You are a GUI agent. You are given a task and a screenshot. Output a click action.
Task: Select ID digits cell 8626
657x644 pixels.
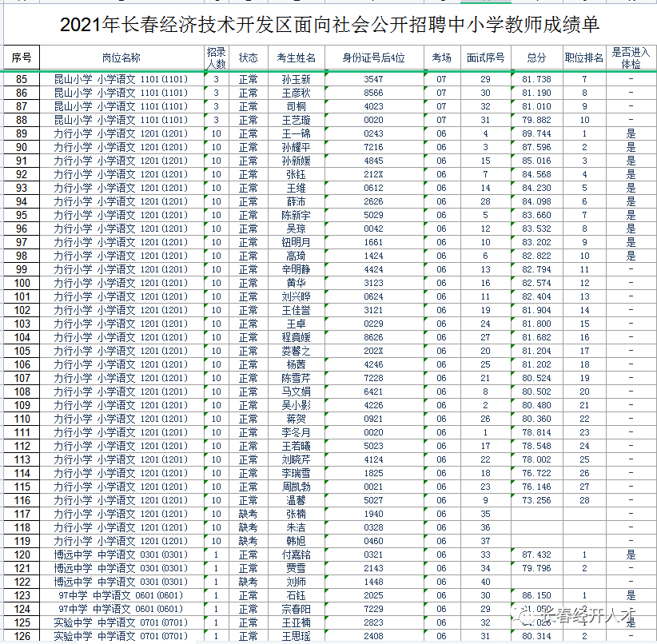[x=374, y=337]
